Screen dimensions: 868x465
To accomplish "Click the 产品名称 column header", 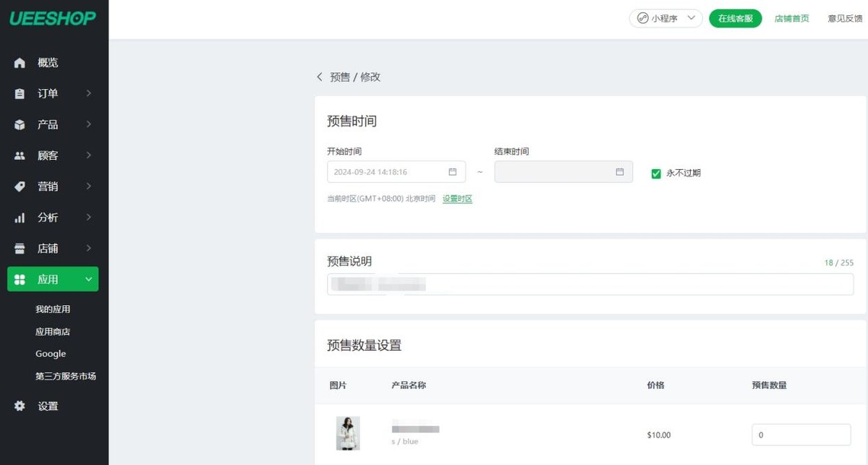I will click(409, 385).
